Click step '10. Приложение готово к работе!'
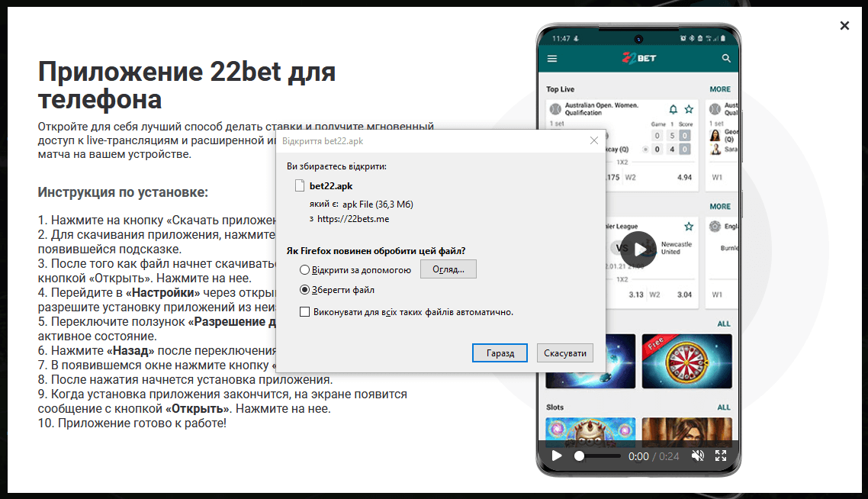The height and width of the screenshot is (499, 868). click(x=132, y=423)
